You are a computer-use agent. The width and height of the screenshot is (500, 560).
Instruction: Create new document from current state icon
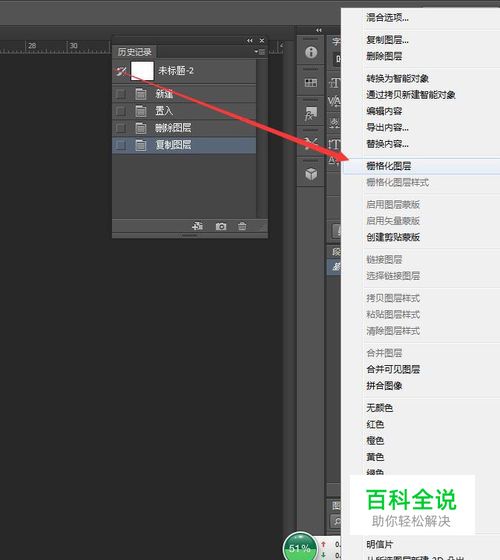198,226
